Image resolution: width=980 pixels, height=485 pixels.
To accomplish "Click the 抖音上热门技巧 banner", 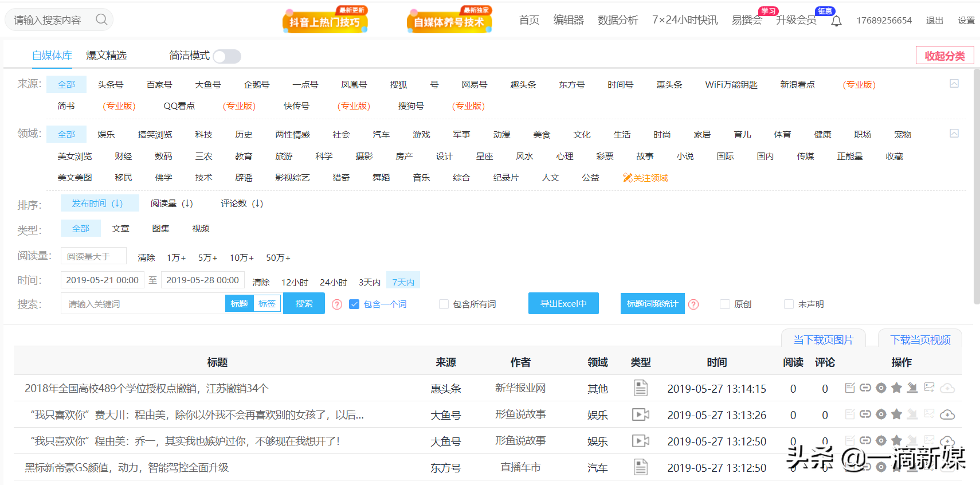I will click(325, 20).
